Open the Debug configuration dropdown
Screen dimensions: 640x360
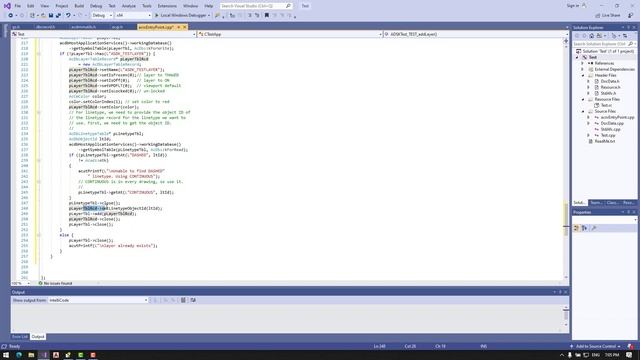click(x=102, y=16)
